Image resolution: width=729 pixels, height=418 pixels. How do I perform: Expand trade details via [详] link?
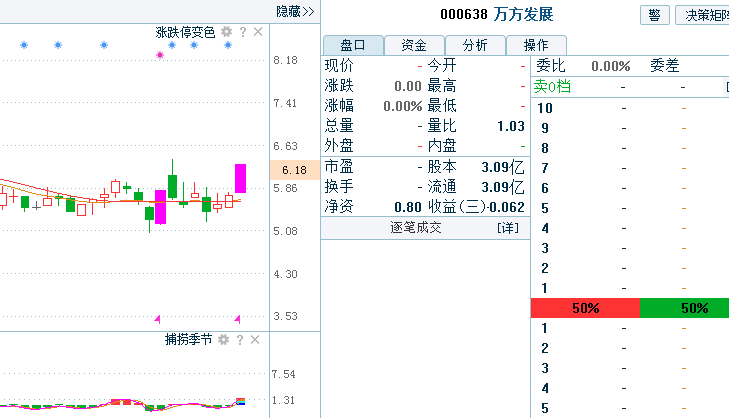click(508, 228)
